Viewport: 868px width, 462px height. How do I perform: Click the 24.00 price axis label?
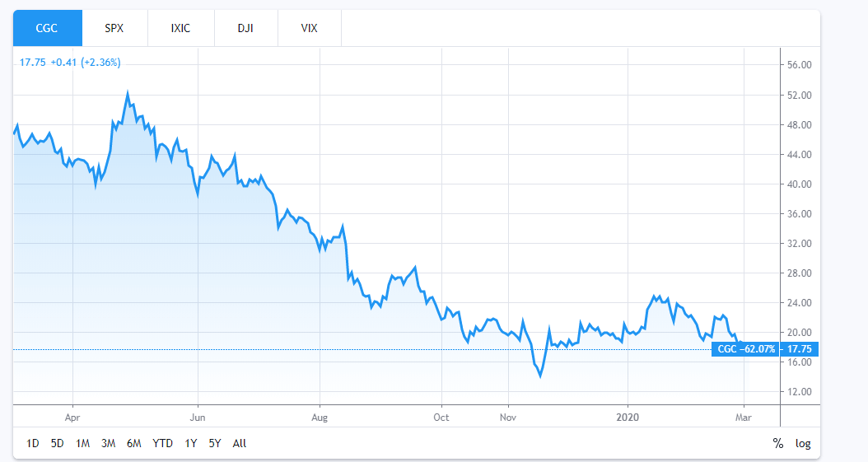[800, 303]
